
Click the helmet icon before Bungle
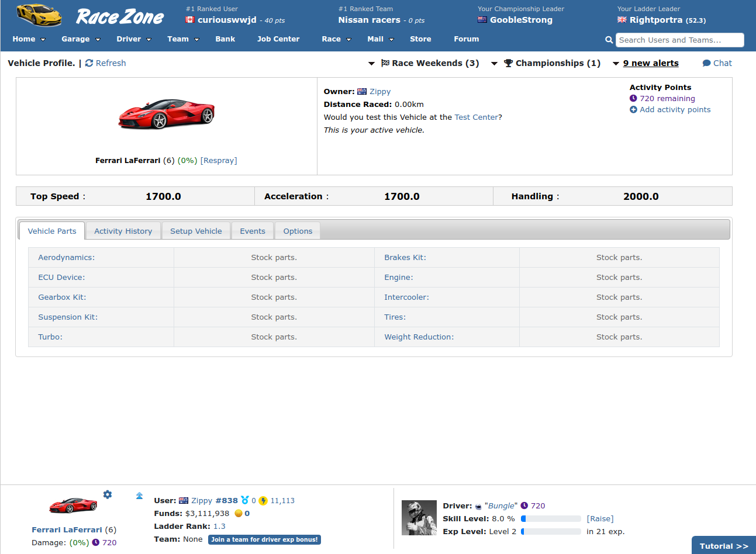[x=478, y=506]
